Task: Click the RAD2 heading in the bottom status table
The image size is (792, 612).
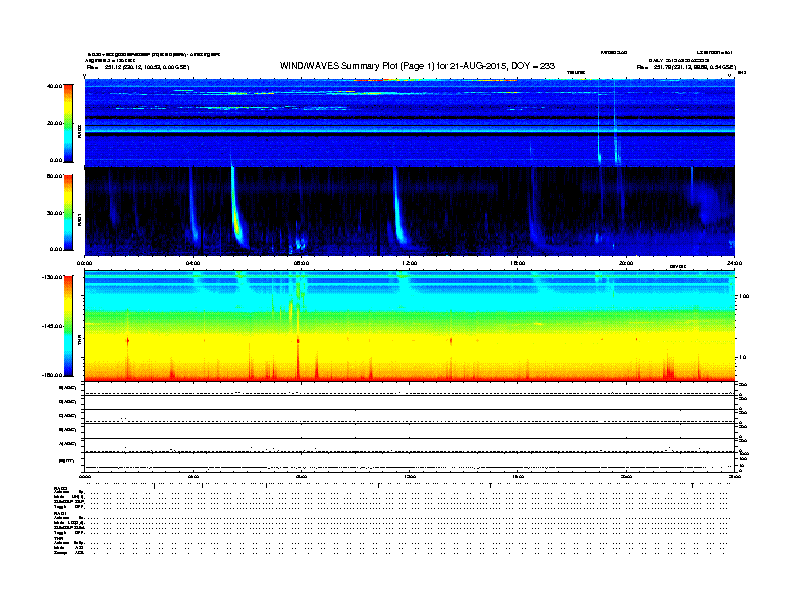Action: 60,489
